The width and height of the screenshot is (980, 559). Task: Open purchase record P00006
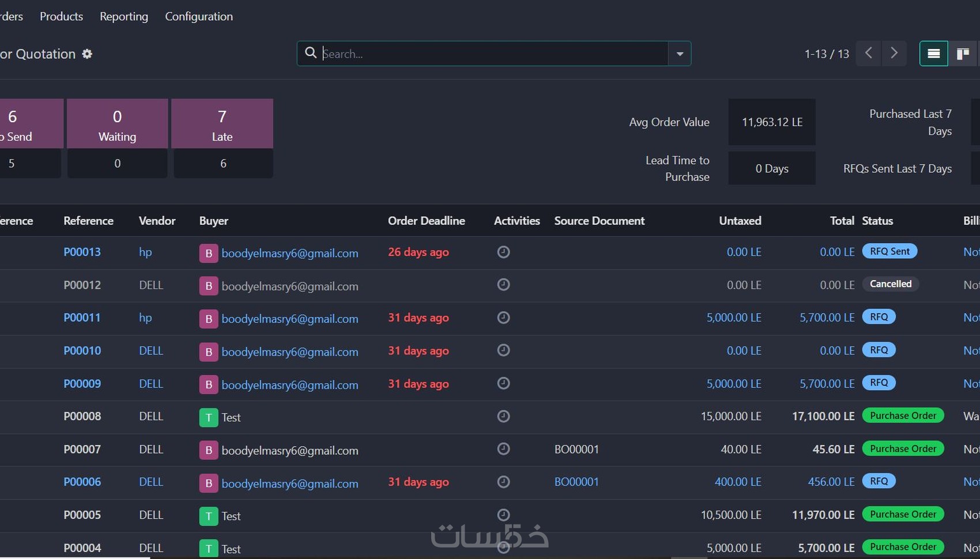[x=82, y=482]
